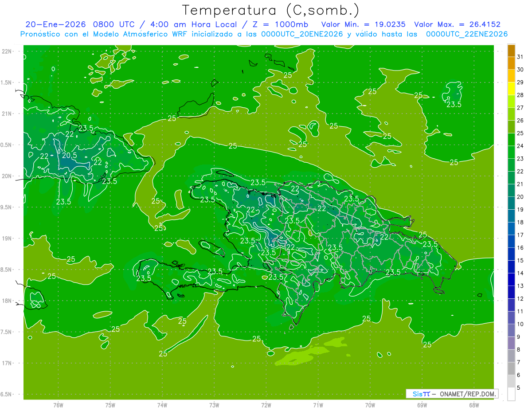
Task: Click legend value "9"
Action: 519,337
